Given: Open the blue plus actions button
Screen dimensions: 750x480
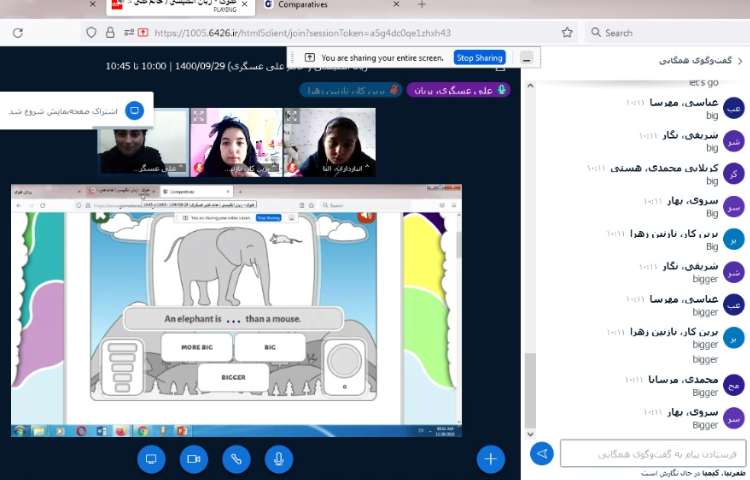Looking at the screenshot, I should pos(490,459).
